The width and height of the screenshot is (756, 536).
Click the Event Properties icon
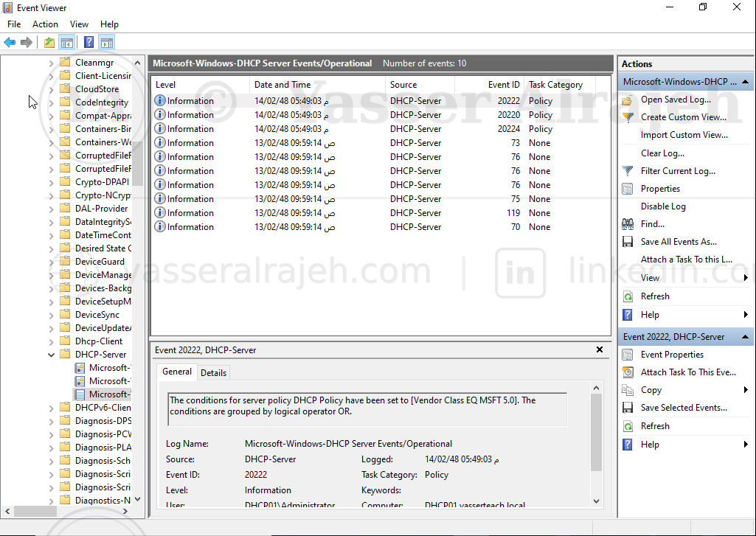coord(627,355)
